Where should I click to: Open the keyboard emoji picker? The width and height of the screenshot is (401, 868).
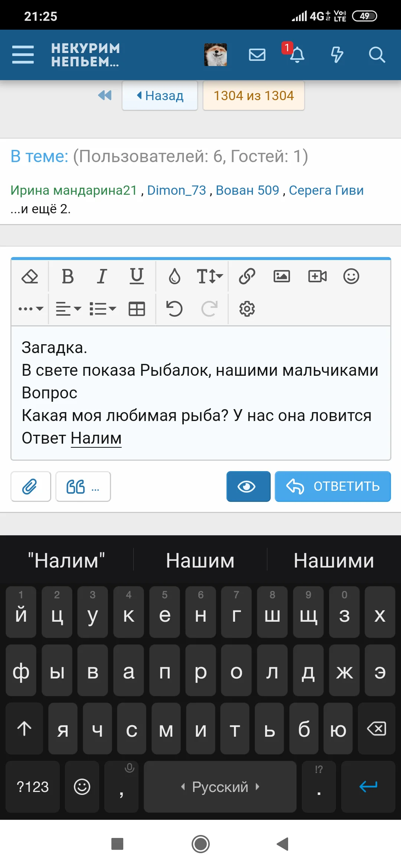coord(82,787)
